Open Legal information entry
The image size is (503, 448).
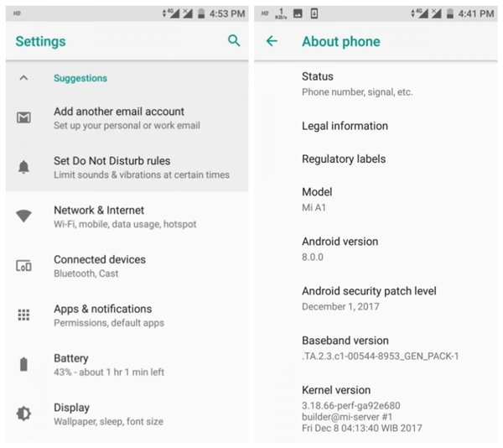pyautogui.click(x=376, y=126)
